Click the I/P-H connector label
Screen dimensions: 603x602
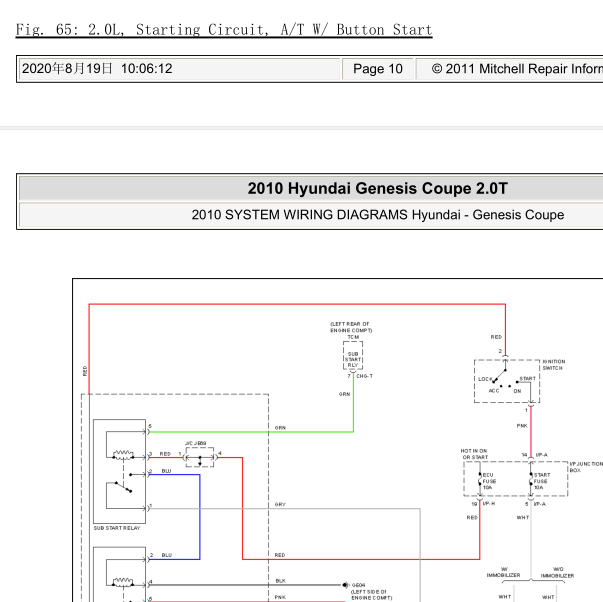(x=489, y=504)
